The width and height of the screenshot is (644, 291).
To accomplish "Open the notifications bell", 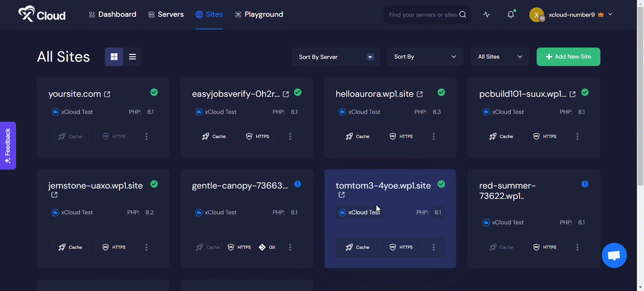I will pyautogui.click(x=511, y=14).
